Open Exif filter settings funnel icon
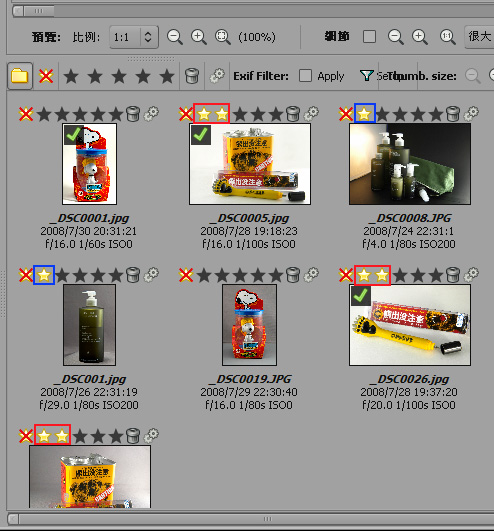Screen dimensions: 494x531 click(x=366, y=76)
